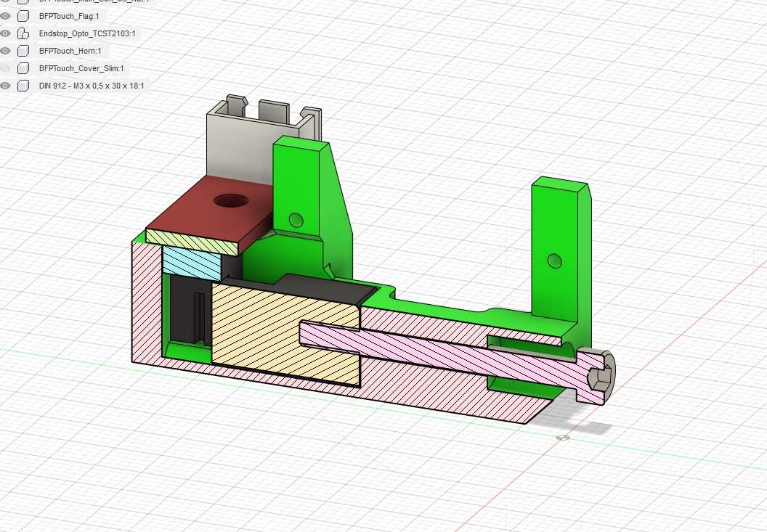This screenshot has width=767, height=532.
Task: Click the origin point on the grid
Action: [563, 437]
